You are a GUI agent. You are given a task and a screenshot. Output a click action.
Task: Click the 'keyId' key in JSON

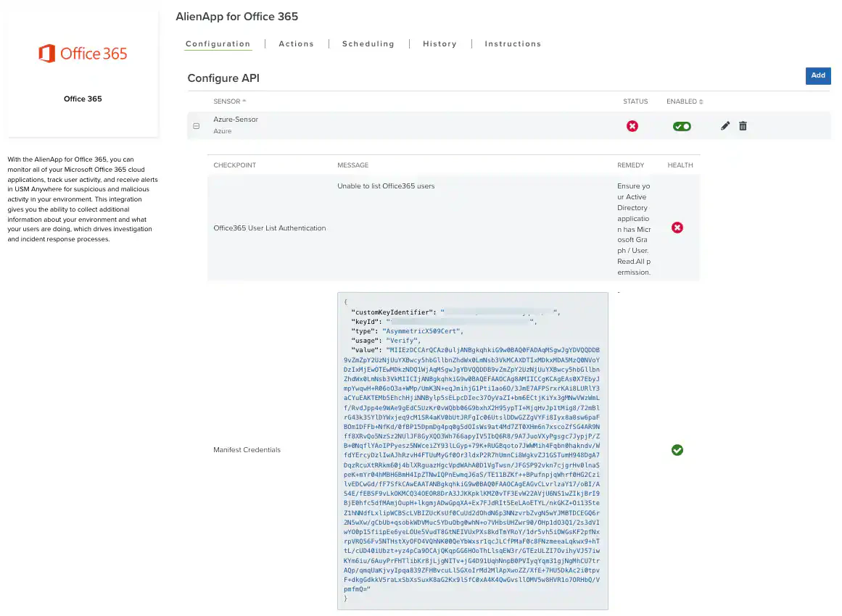point(366,322)
